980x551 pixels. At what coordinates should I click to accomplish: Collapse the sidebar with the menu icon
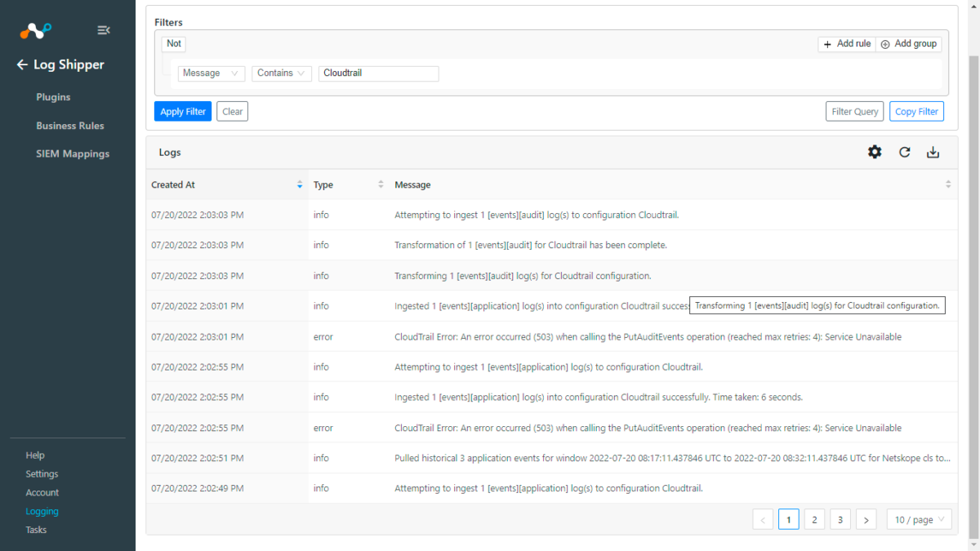click(x=104, y=29)
